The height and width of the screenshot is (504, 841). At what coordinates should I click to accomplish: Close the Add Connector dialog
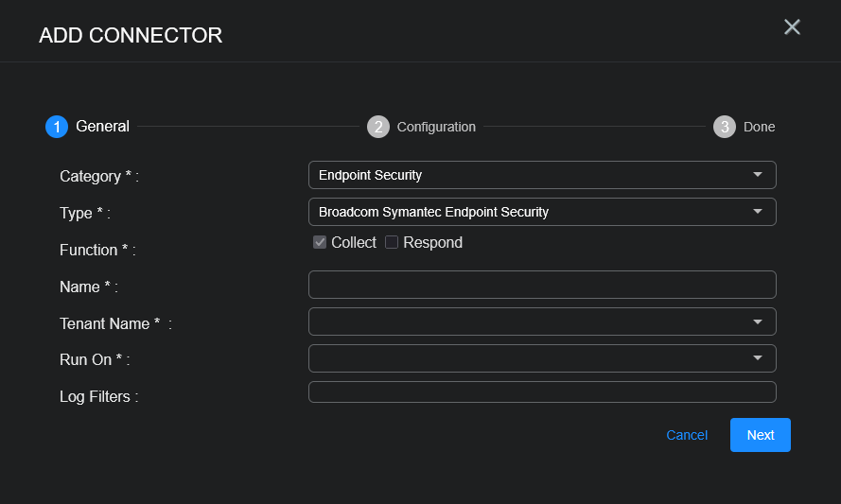(792, 27)
